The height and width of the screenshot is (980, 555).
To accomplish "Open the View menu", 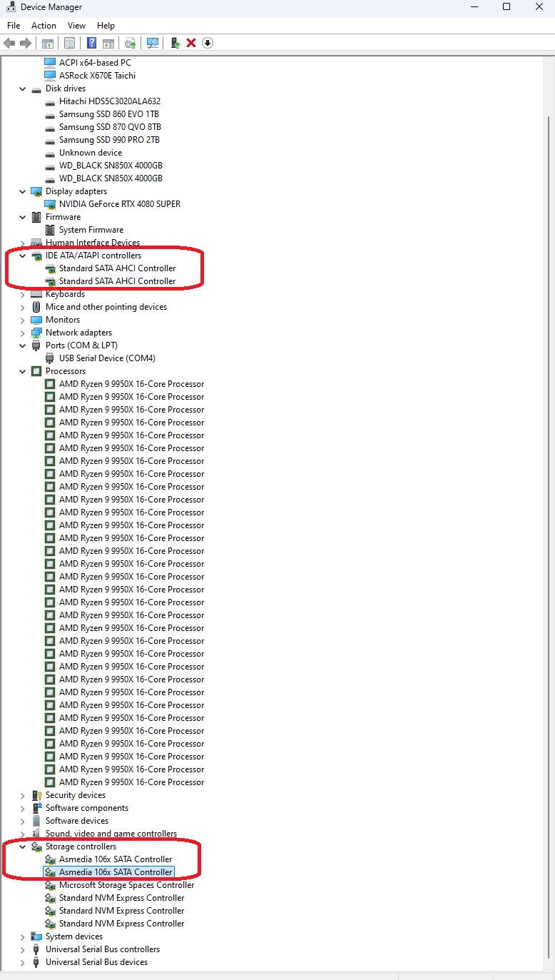I will click(76, 26).
